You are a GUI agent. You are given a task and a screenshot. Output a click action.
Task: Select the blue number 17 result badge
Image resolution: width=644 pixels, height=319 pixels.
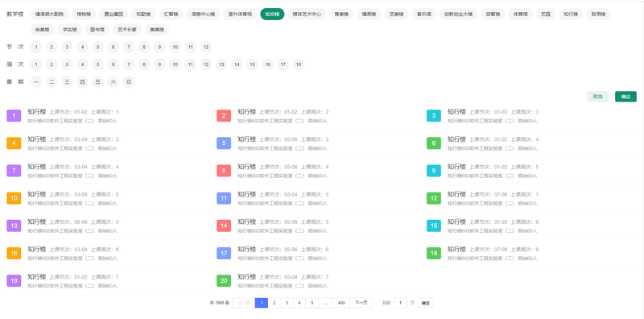click(224, 254)
